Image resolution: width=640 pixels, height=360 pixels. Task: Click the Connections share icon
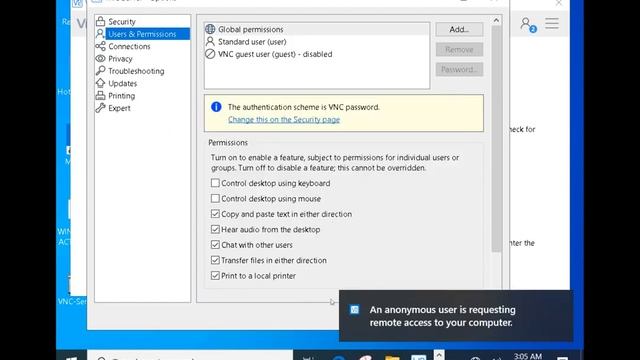click(x=100, y=46)
